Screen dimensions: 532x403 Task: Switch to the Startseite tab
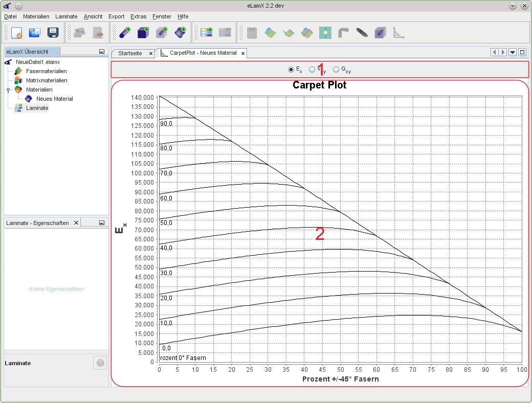click(x=130, y=53)
